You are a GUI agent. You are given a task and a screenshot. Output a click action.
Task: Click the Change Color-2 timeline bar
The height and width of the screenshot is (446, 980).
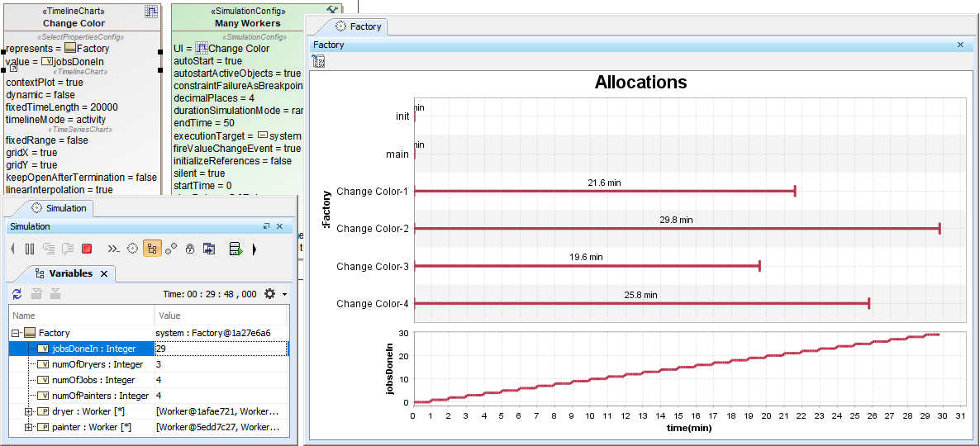676,229
